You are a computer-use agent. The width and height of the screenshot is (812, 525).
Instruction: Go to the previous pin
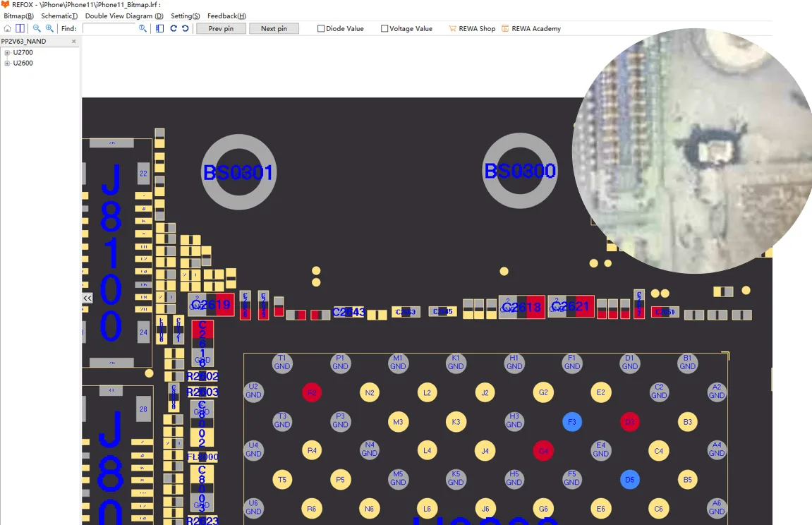(x=221, y=28)
